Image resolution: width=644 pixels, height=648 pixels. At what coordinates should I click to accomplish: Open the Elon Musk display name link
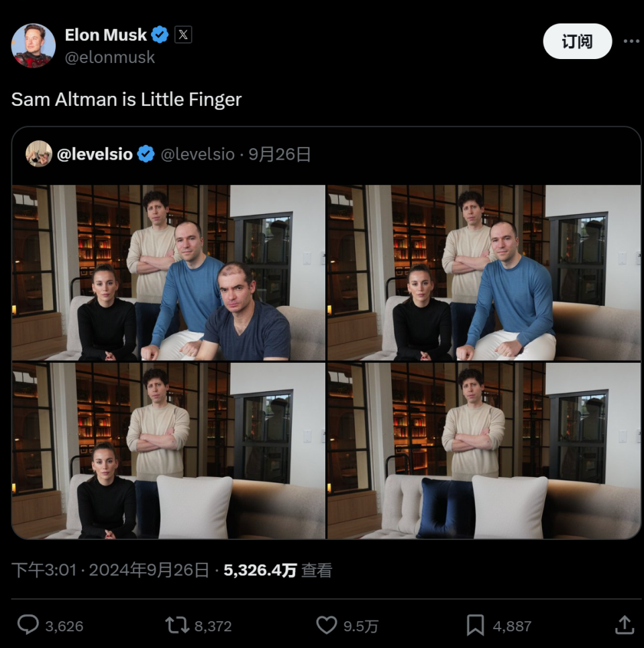tap(105, 35)
